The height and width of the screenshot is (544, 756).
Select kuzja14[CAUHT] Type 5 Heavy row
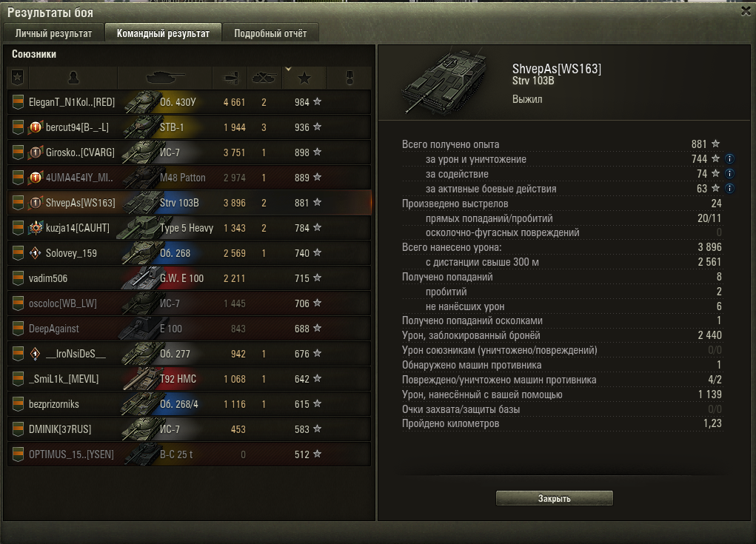[189, 228]
